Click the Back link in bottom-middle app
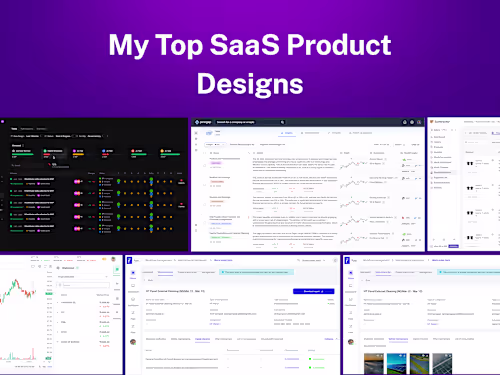 [x=150, y=280]
